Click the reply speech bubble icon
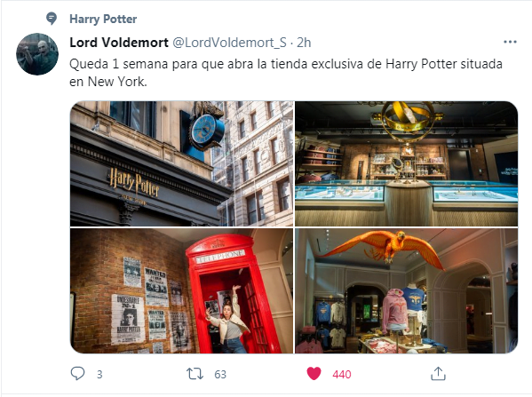The height and width of the screenshot is (397, 532). click(x=77, y=374)
